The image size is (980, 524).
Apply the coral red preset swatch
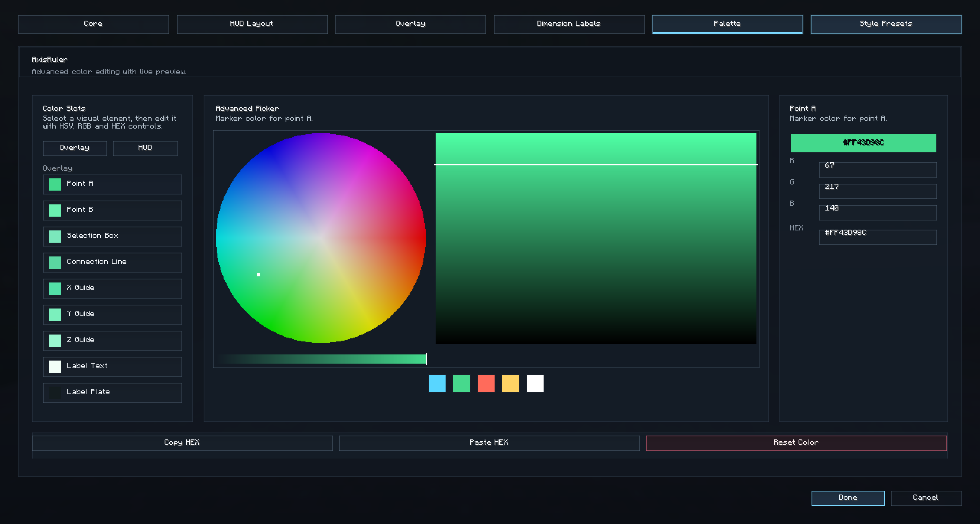[x=486, y=384]
